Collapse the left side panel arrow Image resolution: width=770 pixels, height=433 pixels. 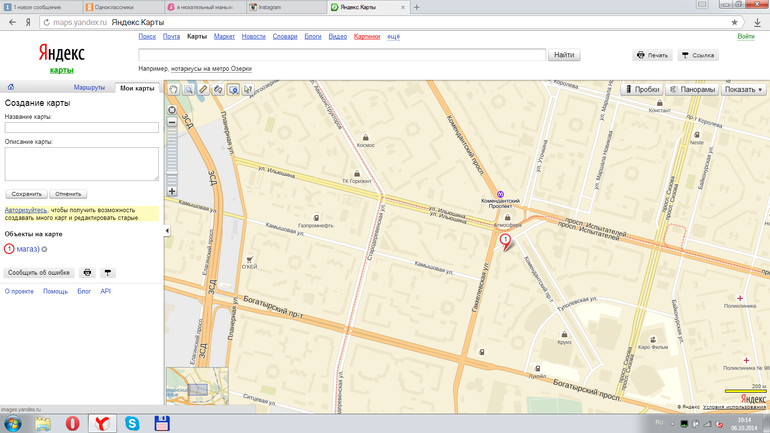[x=167, y=231]
